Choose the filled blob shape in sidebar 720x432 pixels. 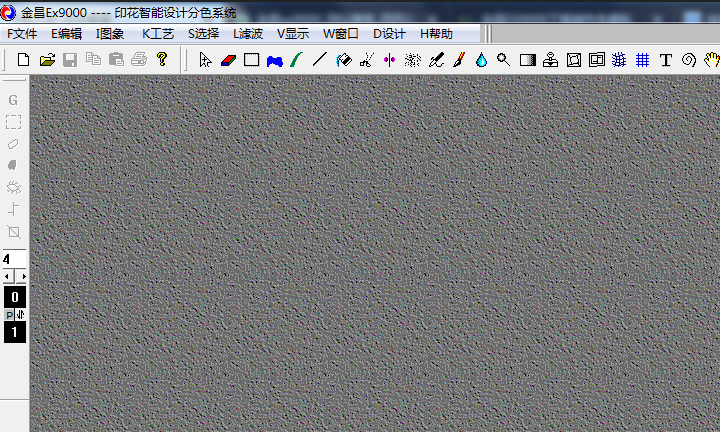pos(13,165)
